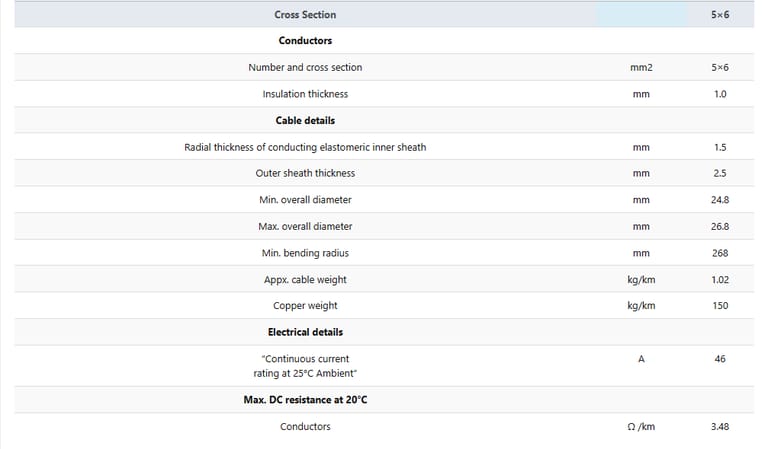Click the Cable details section heading

[x=305, y=121]
